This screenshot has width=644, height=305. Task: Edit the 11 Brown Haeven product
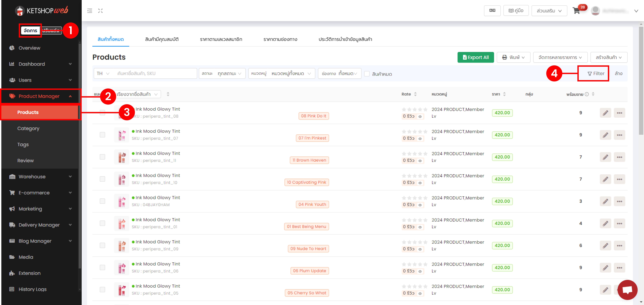pos(605,157)
